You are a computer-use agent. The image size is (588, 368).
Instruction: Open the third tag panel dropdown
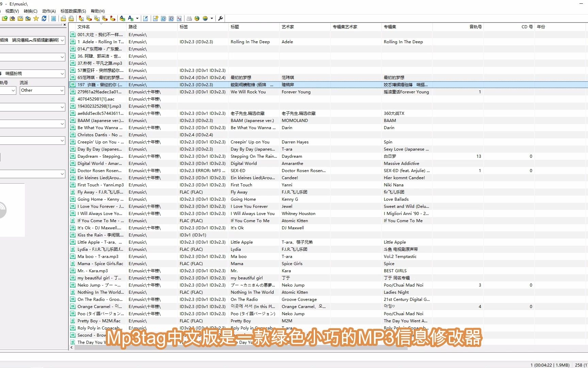(62, 74)
